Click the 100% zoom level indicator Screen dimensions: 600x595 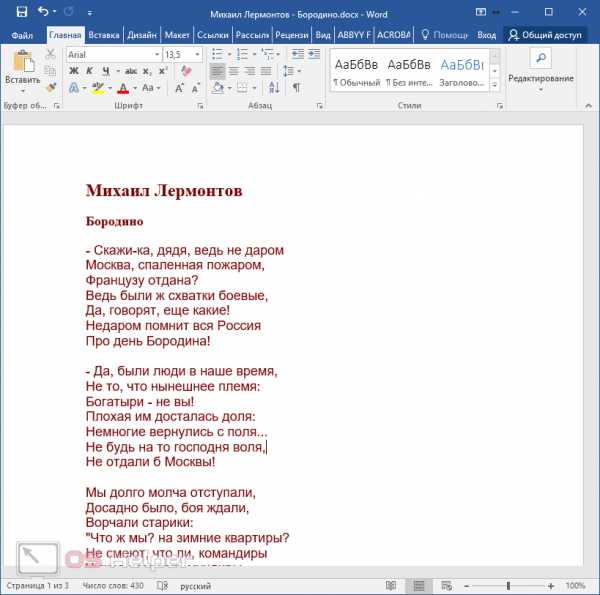coord(576,585)
